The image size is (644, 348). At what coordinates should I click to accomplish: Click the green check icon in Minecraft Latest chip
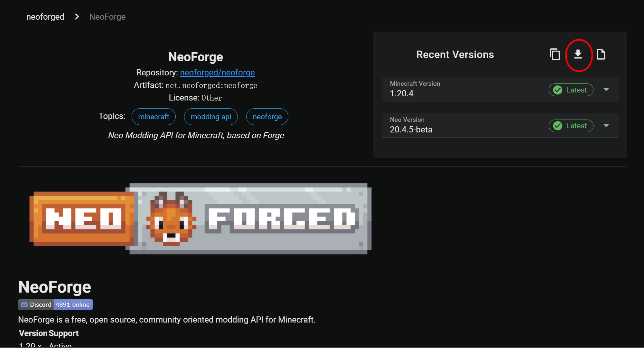(x=558, y=90)
